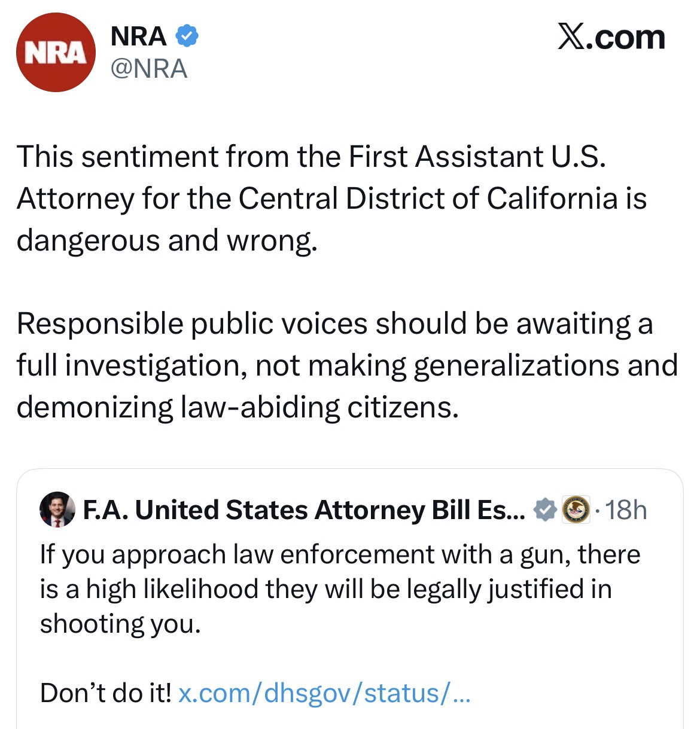Select the "dangerous and wrong." line
The width and height of the screenshot is (700, 729).
coord(165,240)
